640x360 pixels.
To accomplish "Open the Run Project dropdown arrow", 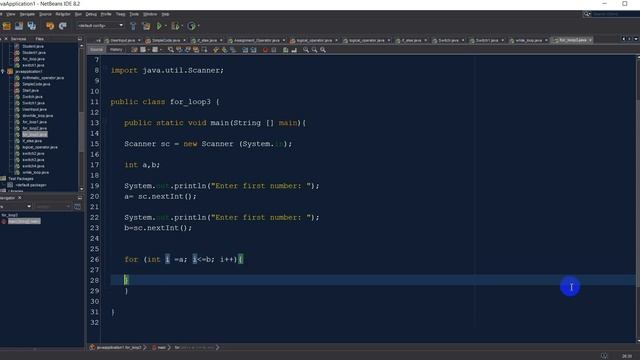I will tap(166, 26).
